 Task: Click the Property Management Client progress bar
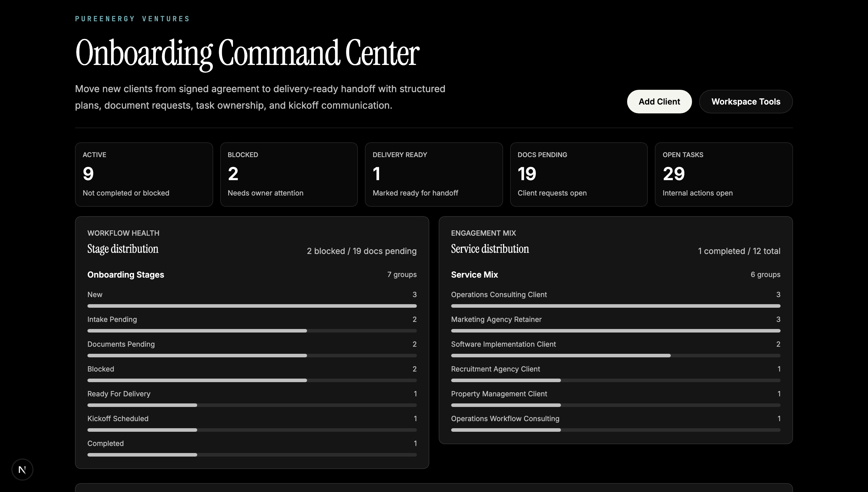click(x=616, y=405)
